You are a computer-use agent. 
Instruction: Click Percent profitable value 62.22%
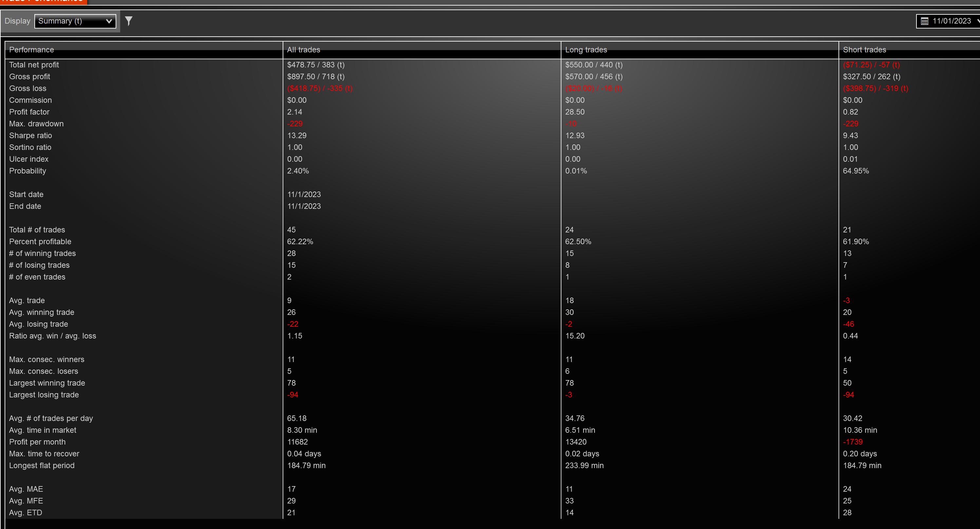300,242
